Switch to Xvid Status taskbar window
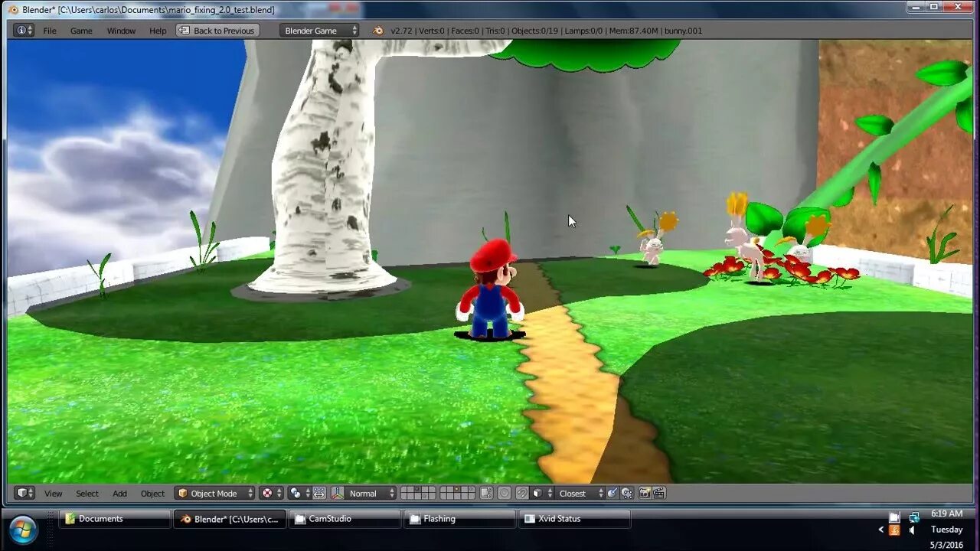Screen dimensions: 980x551 tap(574, 519)
